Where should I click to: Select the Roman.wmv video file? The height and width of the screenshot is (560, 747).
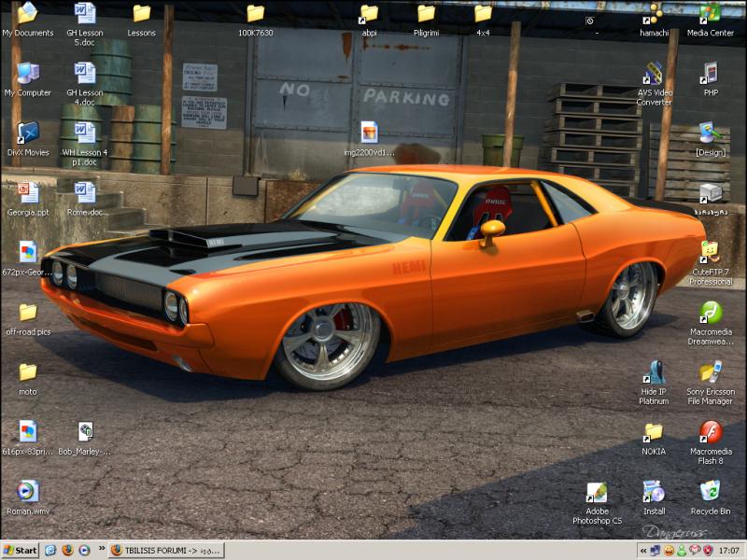coord(28,498)
